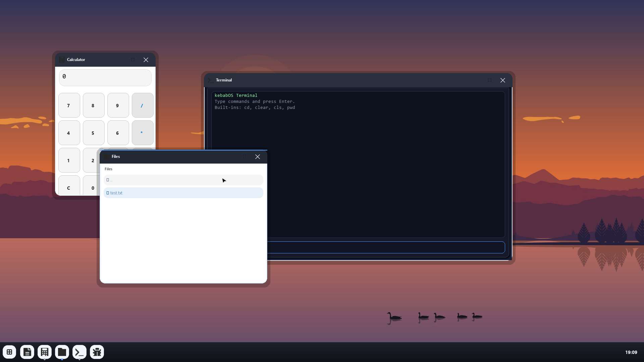
Task: Click the Calculator icon in the taskbar
Action: point(44,352)
